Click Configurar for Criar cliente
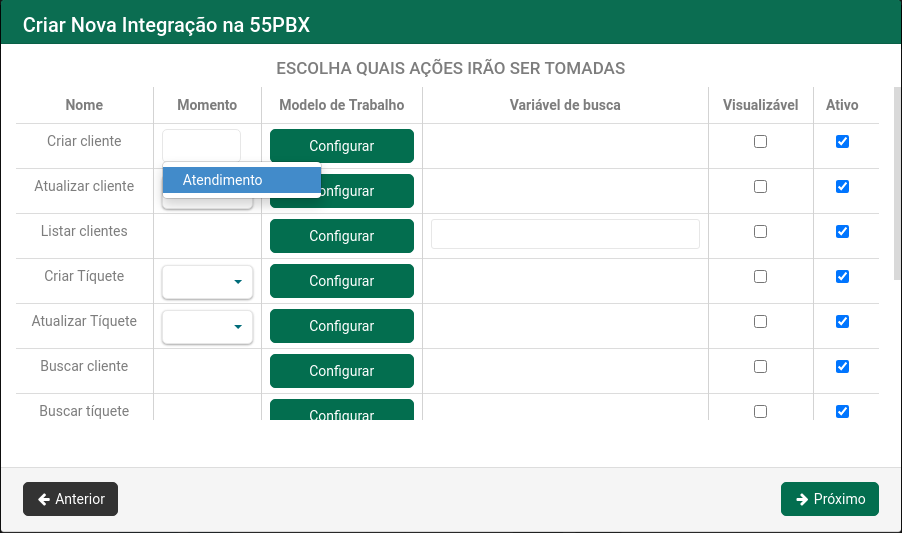This screenshot has height=533, width=902. click(x=342, y=146)
